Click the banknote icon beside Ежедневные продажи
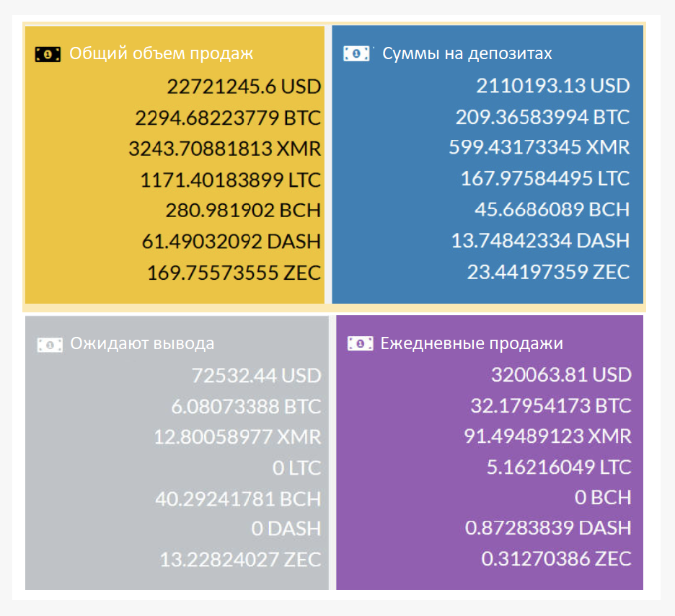Image resolution: width=675 pixels, height=616 pixels. 361,343
